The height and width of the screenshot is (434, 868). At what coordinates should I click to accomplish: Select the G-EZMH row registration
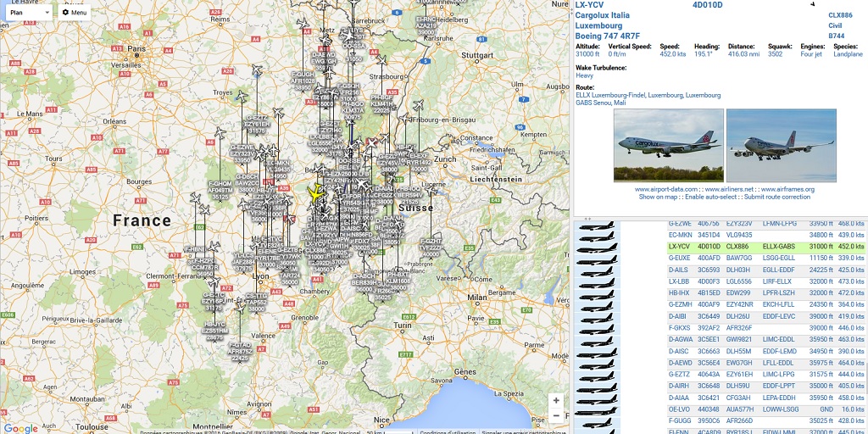point(681,304)
